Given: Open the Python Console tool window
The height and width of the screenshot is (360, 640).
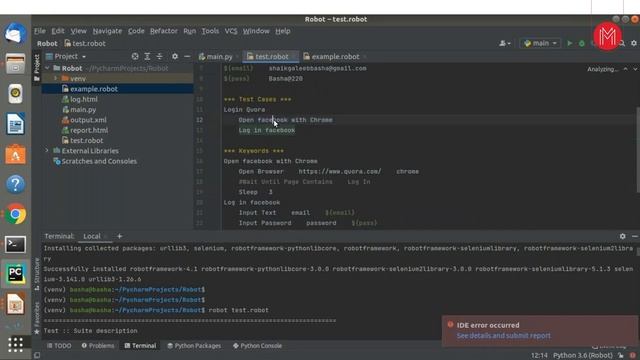Looking at the screenshot, I should click(x=257, y=346).
